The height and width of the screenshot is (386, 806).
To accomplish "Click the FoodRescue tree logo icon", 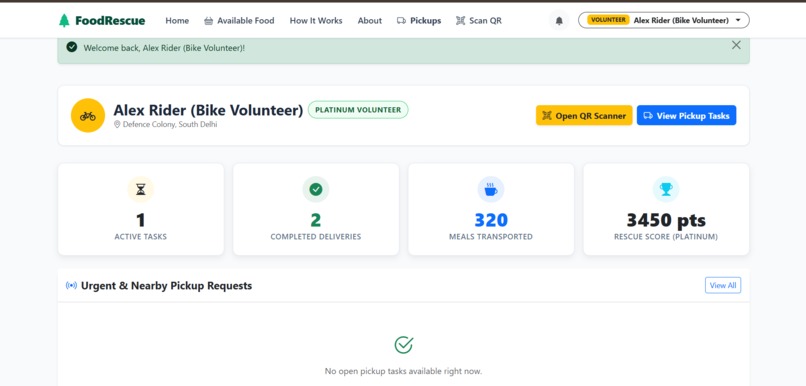I will click(x=64, y=21).
